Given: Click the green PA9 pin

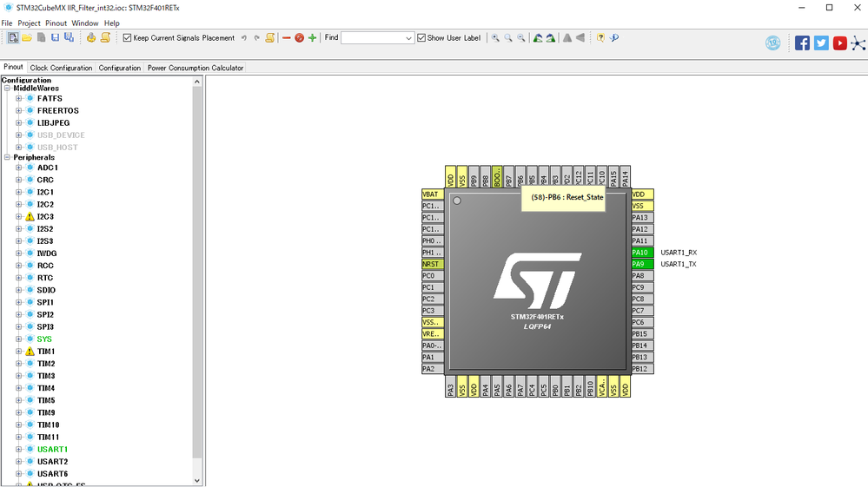Looking at the screenshot, I should click(x=642, y=264).
